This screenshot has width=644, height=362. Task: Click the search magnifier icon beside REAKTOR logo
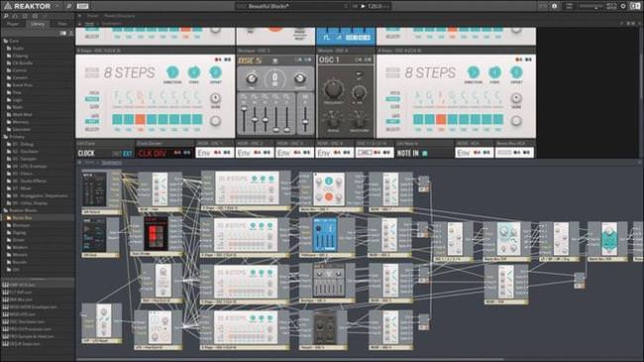pyautogui.click(x=69, y=6)
